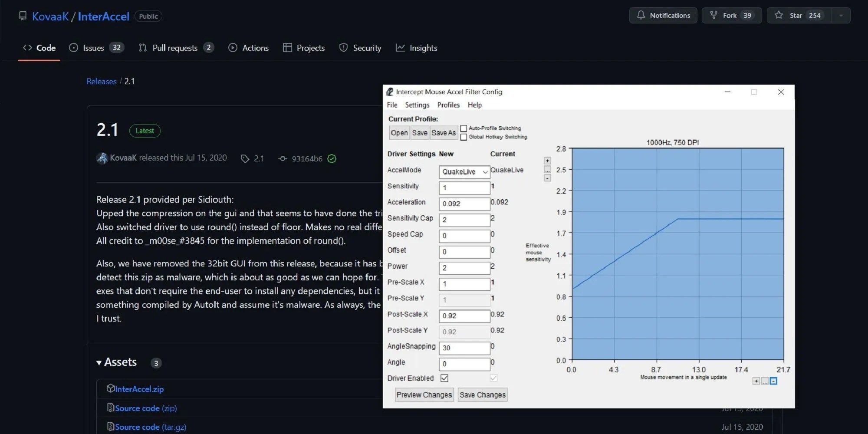Open the Security tab
Image resolution: width=868 pixels, height=434 pixels.
tap(360, 48)
